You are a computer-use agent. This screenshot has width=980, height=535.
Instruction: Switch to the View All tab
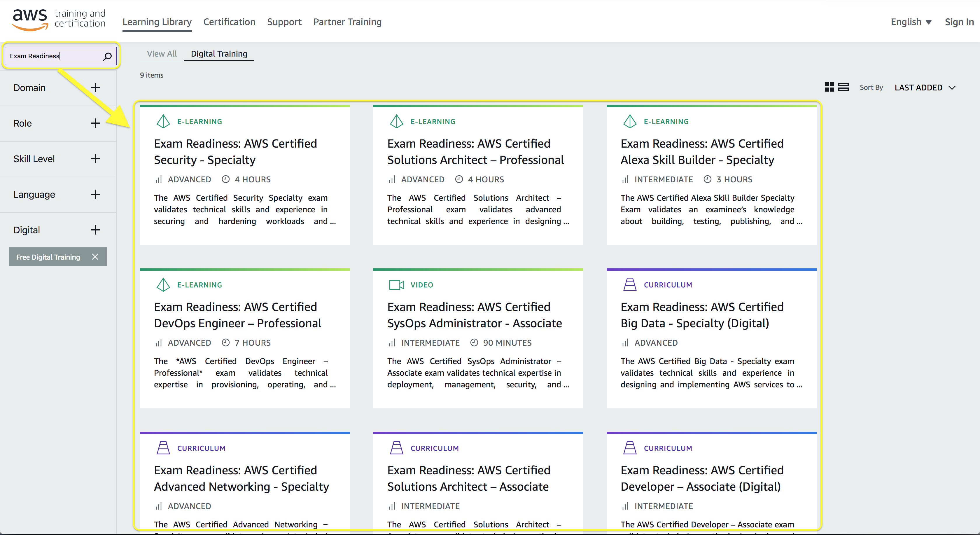[162, 54]
